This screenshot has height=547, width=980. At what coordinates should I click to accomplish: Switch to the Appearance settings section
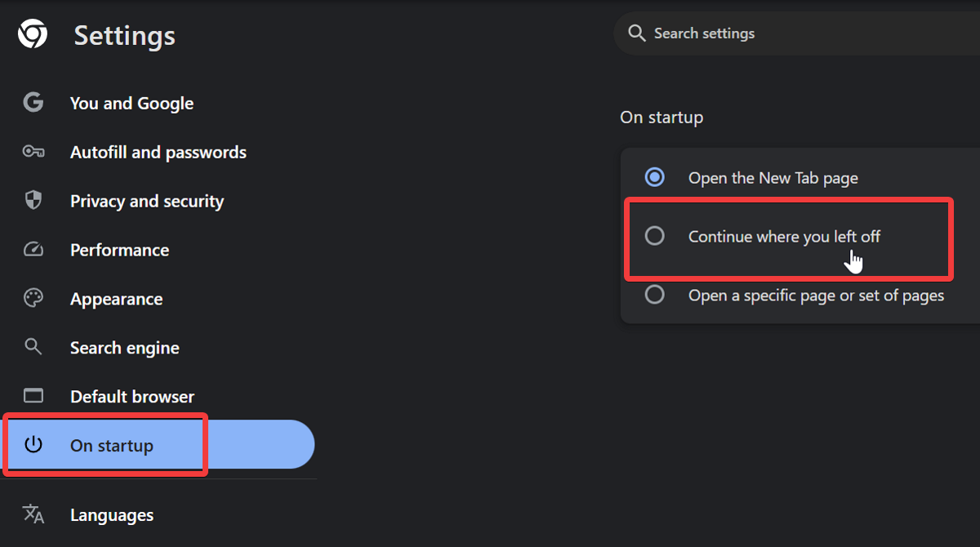(116, 298)
